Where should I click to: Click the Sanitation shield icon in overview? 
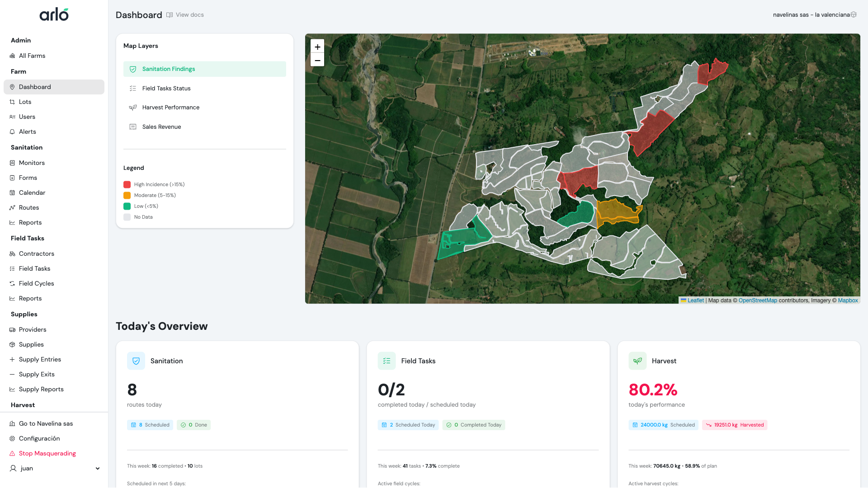coord(136,361)
